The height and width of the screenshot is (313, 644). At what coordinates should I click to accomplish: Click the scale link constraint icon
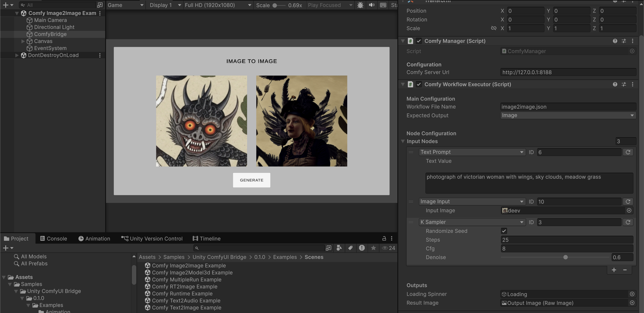[x=494, y=28]
